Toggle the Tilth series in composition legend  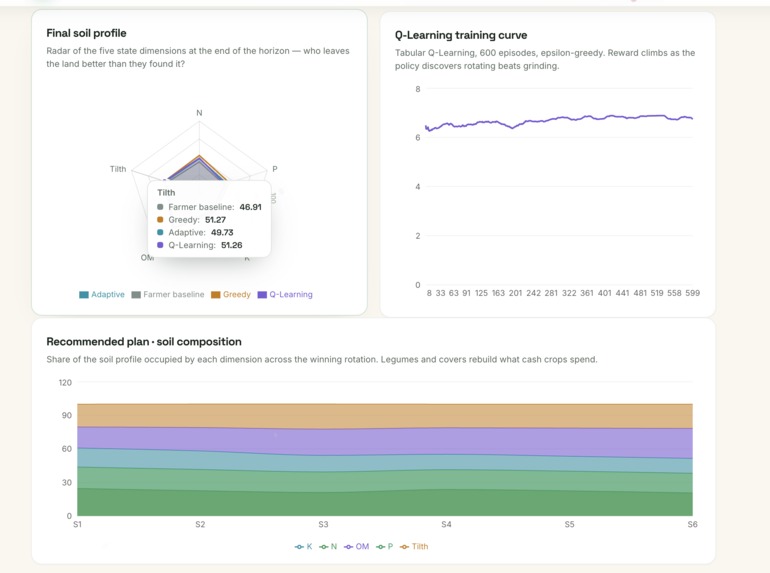[x=414, y=546]
